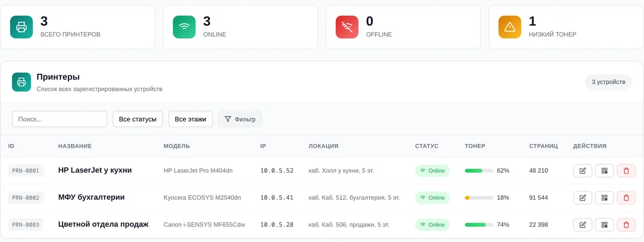This screenshot has height=242, width=644.
Task: Sort by the НАЗВАНИЕ column header
Action: click(x=75, y=146)
